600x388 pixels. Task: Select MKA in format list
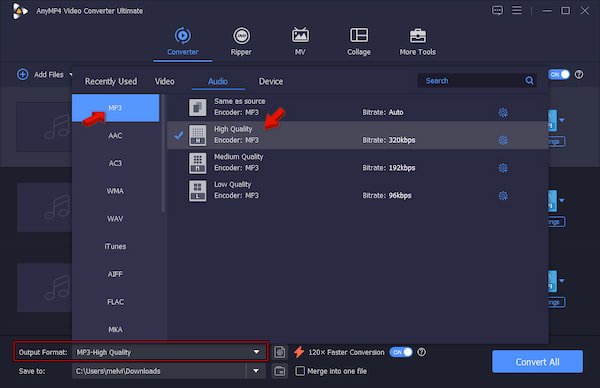pyautogui.click(x=115, y=329)
